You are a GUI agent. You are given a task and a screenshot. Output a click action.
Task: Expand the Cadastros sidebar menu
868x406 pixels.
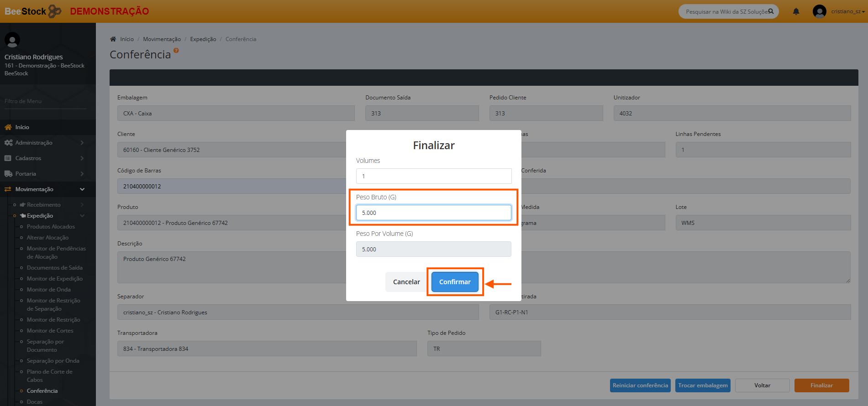click(x=43, y=158)
